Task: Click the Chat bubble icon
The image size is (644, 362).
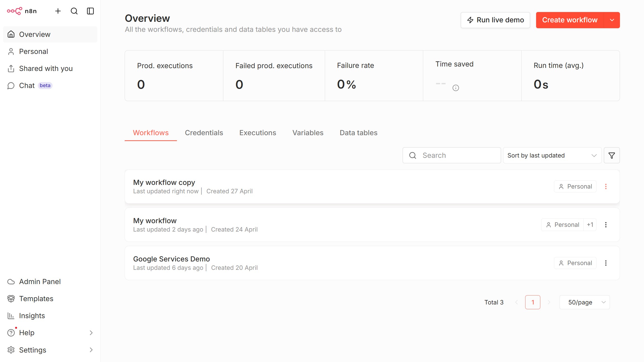Action: point(11,85)
